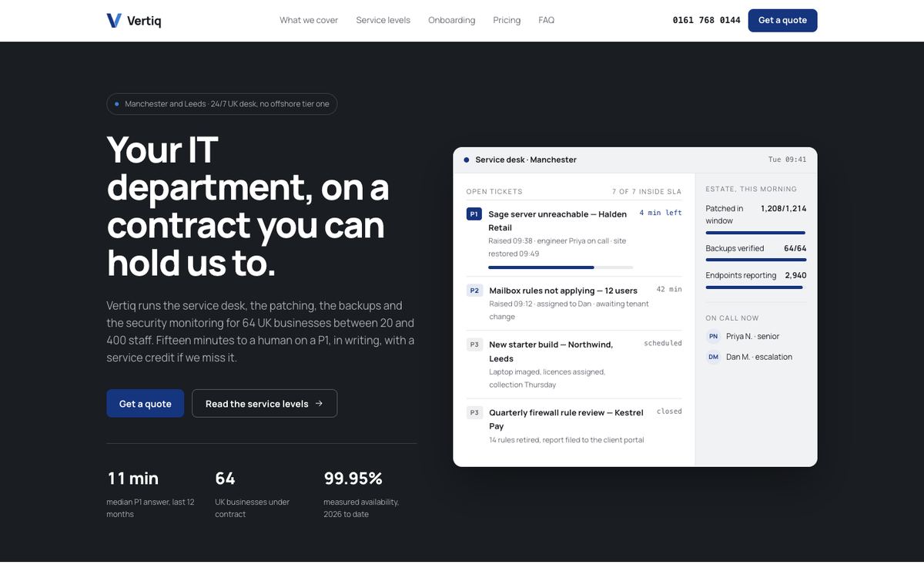Click the 'scheduled' status label
This screenshot has width=924, height=578.
[x=663, y=343]
